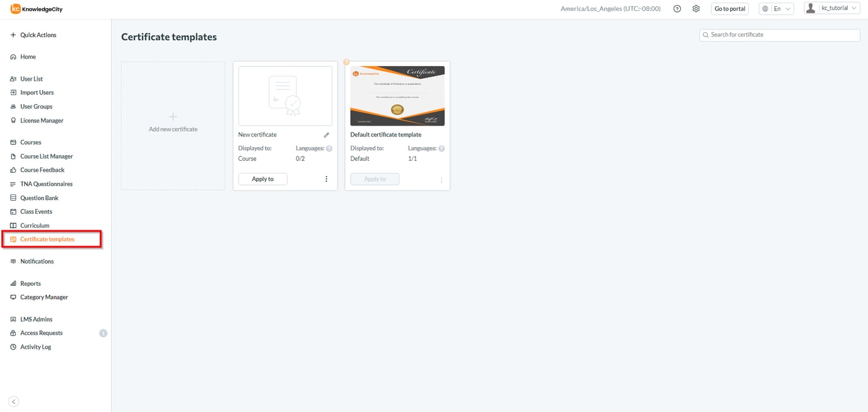Open the three-dot menu on Default certificate template

click(x=441, y=179)
